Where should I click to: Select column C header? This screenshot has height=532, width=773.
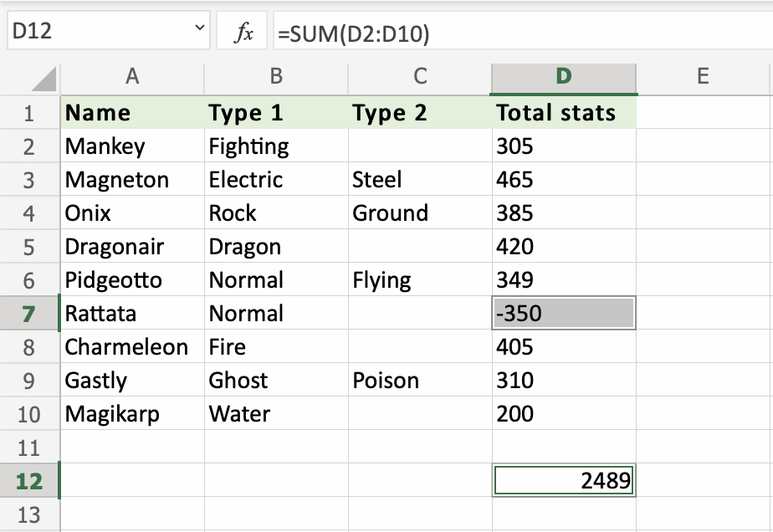pos(420,78)
